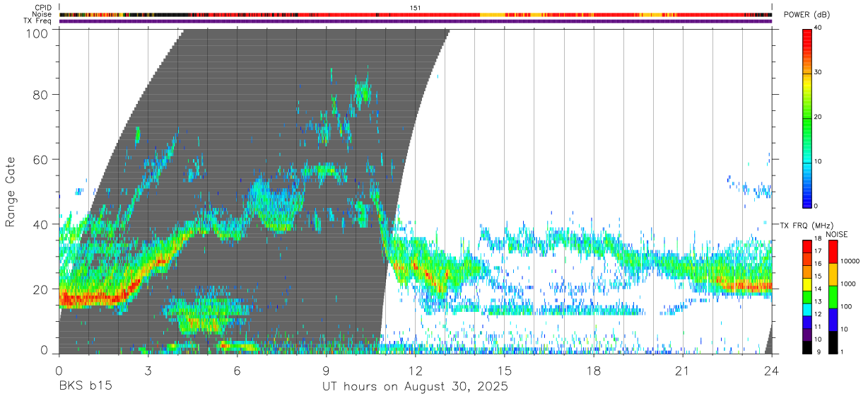This screenshot has height=401, width=868.
Task: Click the CPID label at top left
Action: coord(44,7)
